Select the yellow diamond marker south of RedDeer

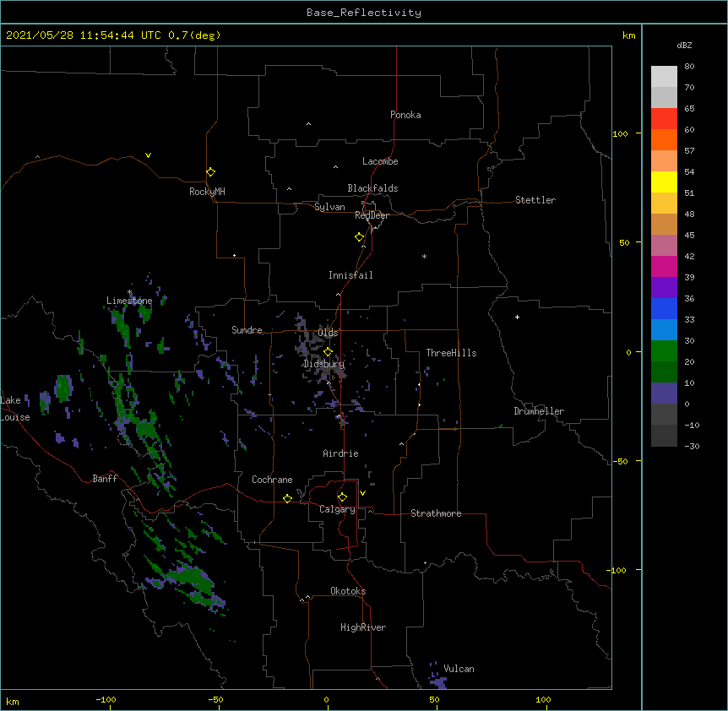(359, 237)
